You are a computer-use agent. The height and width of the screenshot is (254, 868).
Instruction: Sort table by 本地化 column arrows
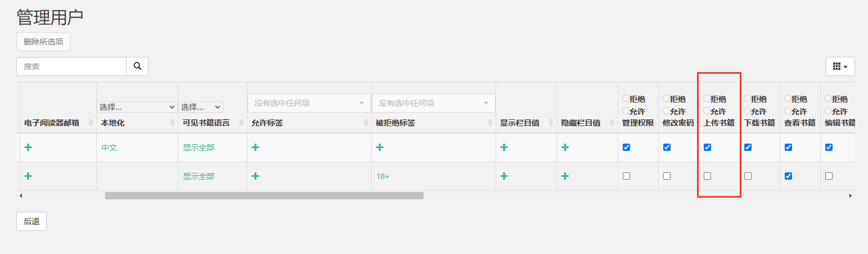click(x=173, y=123)
